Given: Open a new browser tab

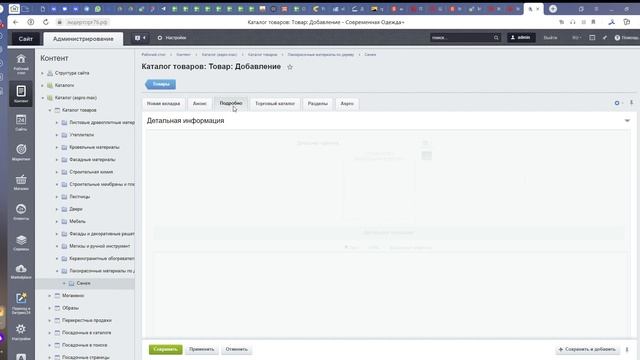Looking at the screenshot, I should click(x=553, y=9).
